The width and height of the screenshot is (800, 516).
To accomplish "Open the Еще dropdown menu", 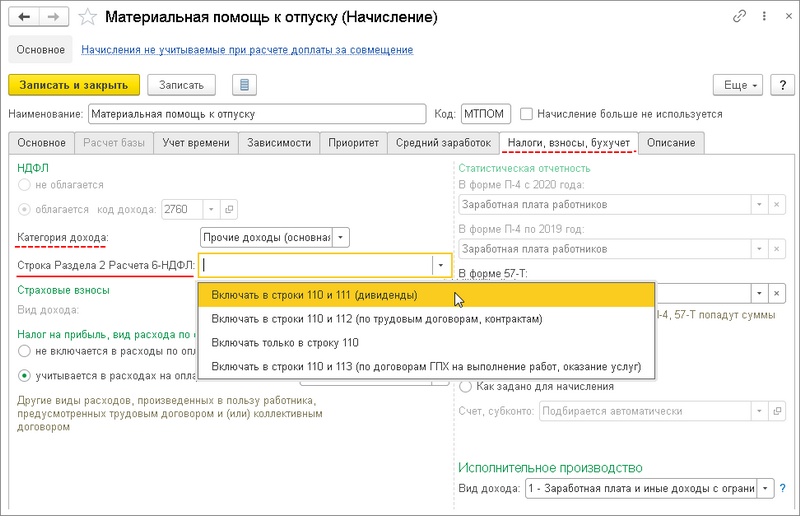I will pyautogui.click(x=738, y=85).
